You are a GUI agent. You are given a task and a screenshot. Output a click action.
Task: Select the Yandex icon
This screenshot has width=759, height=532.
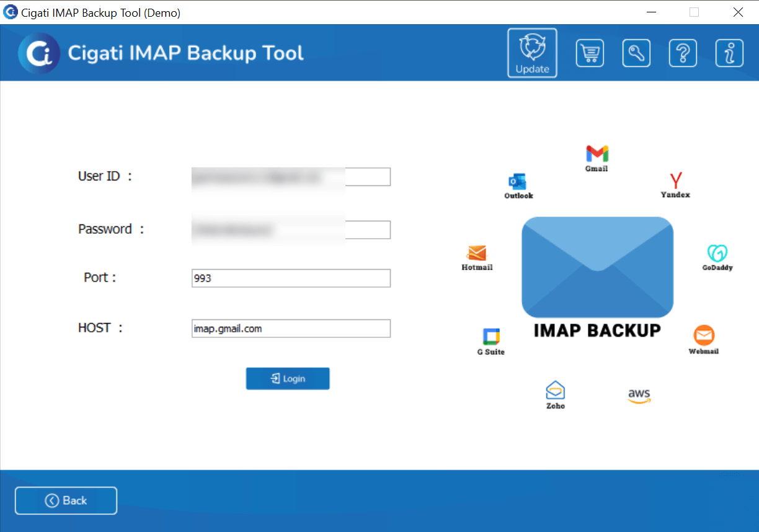675,185
